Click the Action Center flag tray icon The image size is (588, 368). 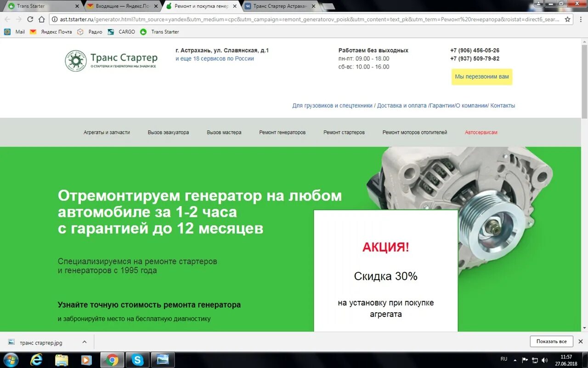525,360
